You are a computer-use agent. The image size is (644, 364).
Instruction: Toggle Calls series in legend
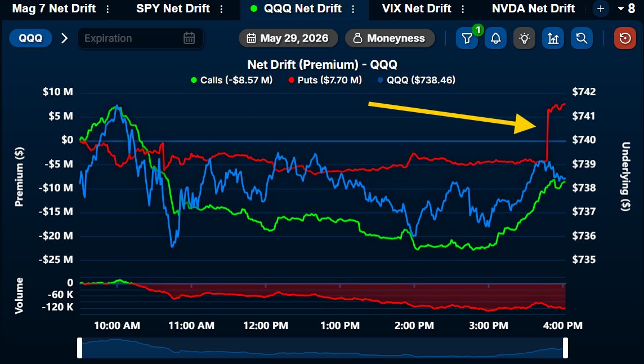(x=231, y=80)
